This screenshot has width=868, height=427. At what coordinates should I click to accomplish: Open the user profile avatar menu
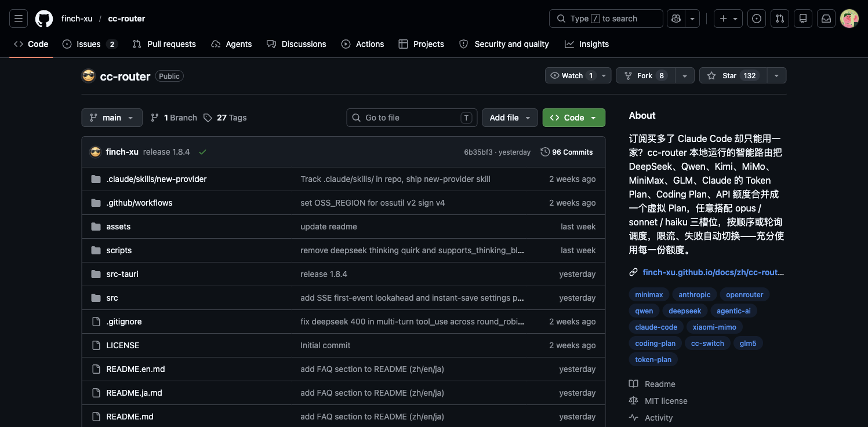(849, 19)
